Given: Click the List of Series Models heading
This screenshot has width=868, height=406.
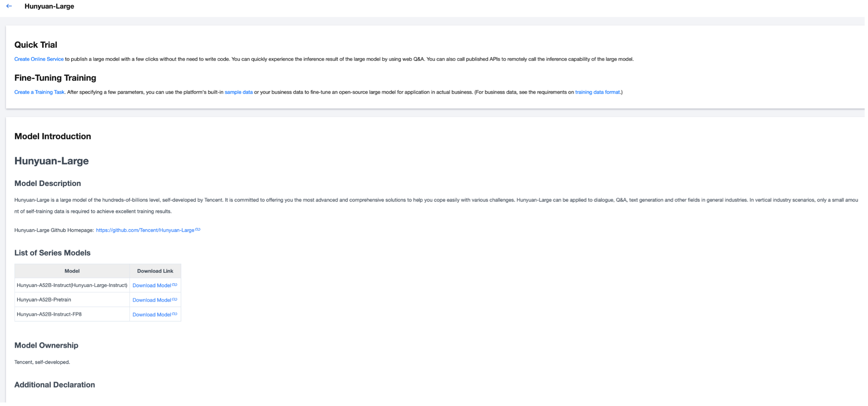Looking at the screenshot, I should coord(53,253).
